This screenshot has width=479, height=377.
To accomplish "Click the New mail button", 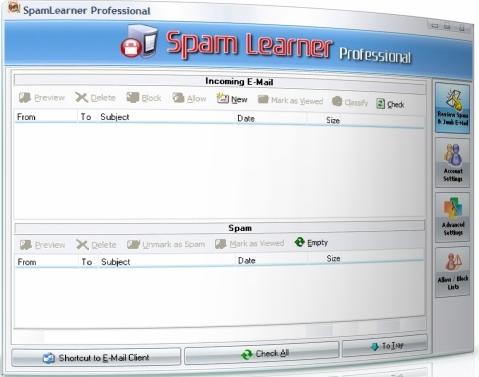I will coord(232,99).
